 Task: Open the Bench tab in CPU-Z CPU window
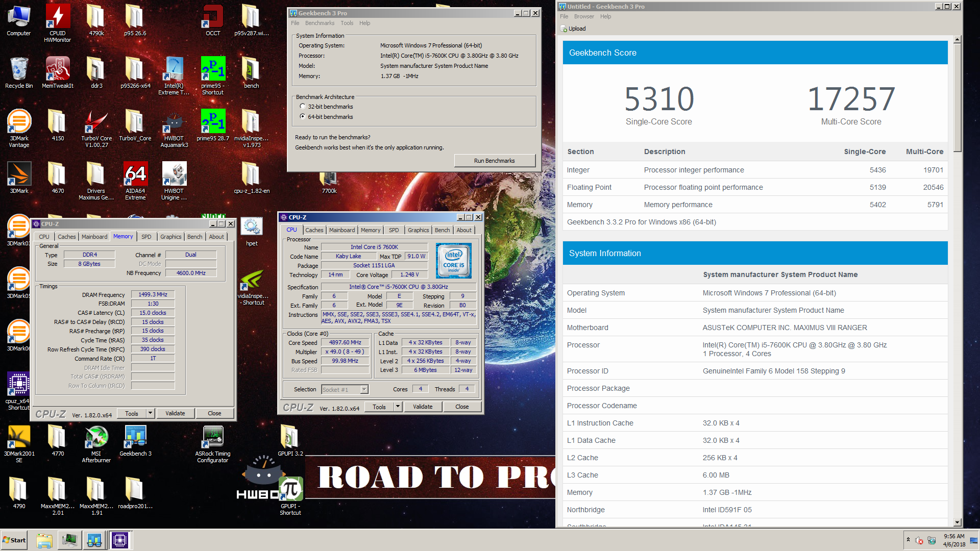(x=442, y=230)
